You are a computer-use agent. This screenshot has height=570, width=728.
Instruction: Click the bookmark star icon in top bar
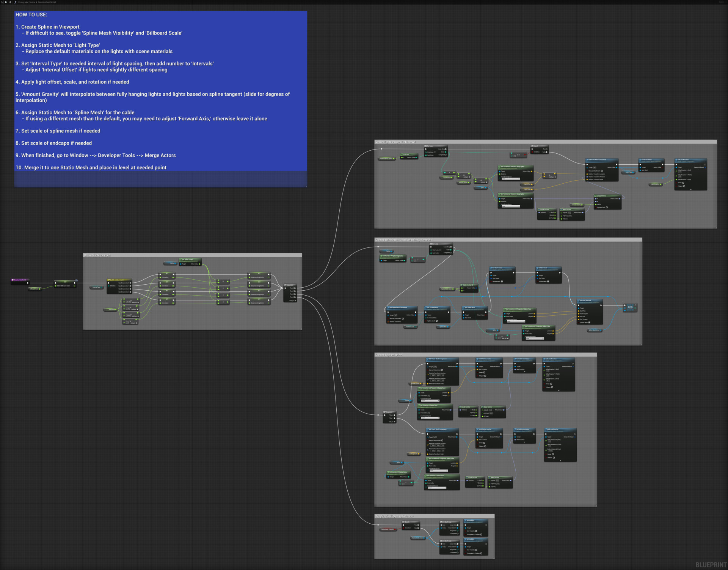pyautogui.click(x=2, y=2)
